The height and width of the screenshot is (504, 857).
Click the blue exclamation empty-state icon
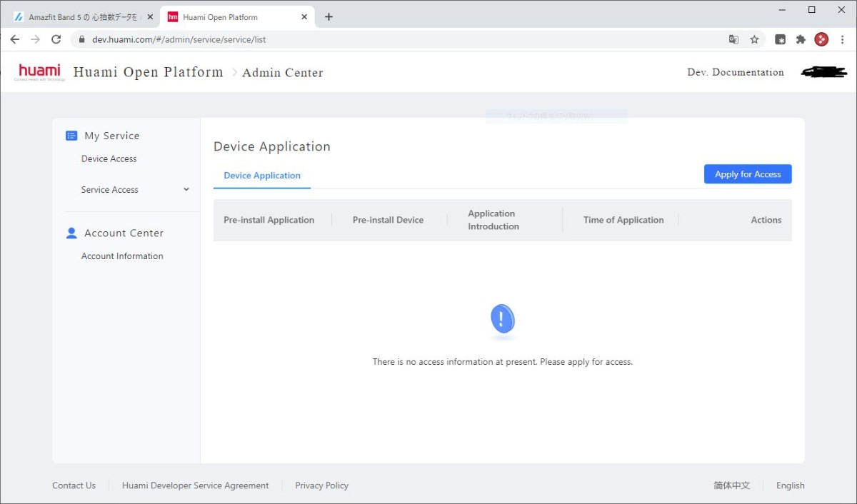pyautogui.click(x=502, y=319)
